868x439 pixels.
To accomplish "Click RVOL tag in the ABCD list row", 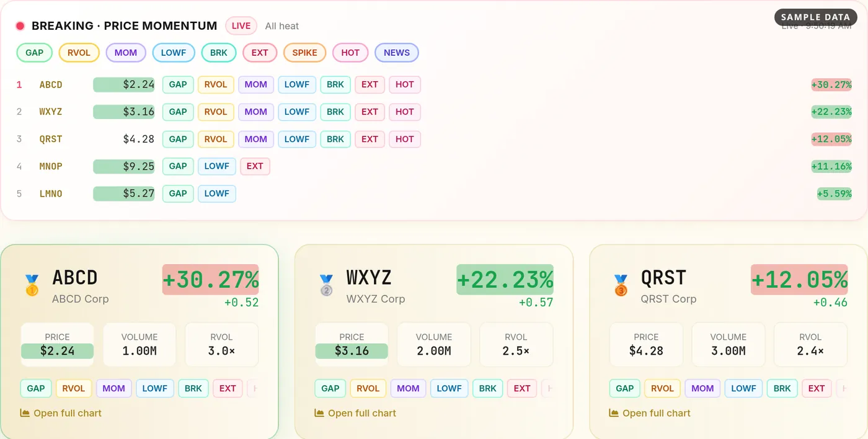I will [x=216, y=85].
